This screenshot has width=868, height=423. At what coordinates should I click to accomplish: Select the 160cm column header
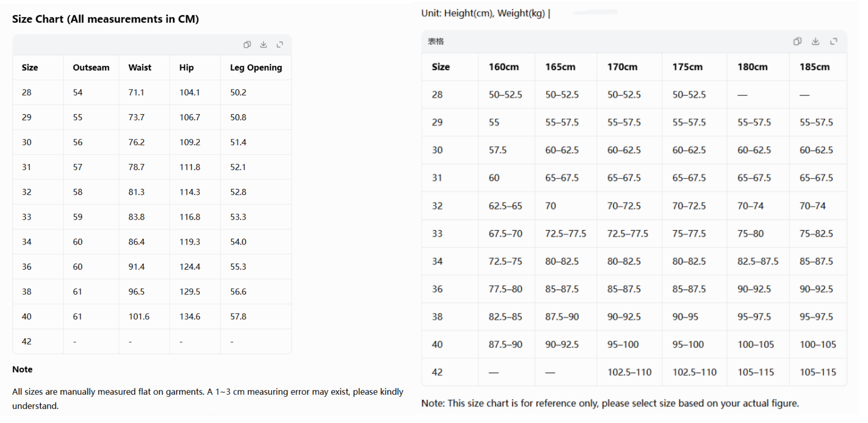click(x=503, y=67)
